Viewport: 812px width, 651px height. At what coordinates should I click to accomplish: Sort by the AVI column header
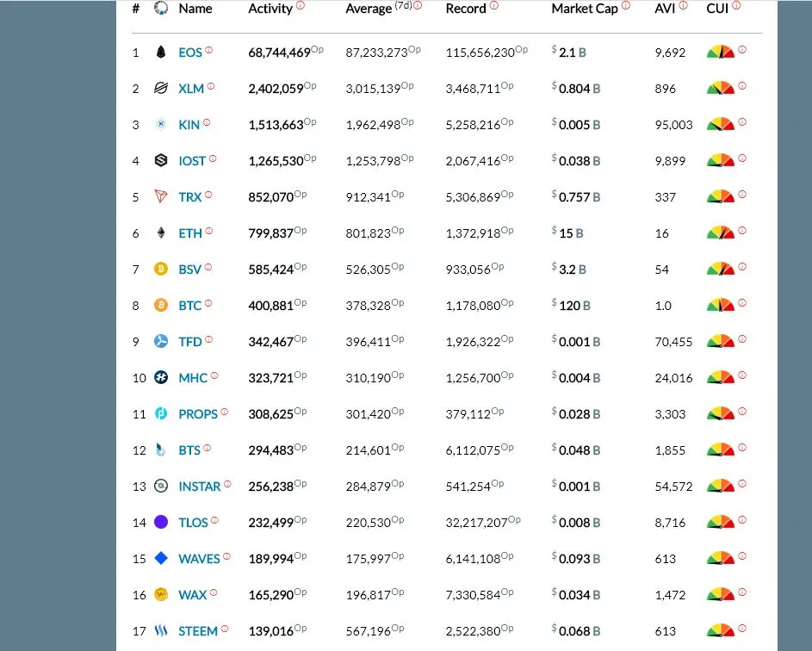pyautogui.click(x=665, y=9)
